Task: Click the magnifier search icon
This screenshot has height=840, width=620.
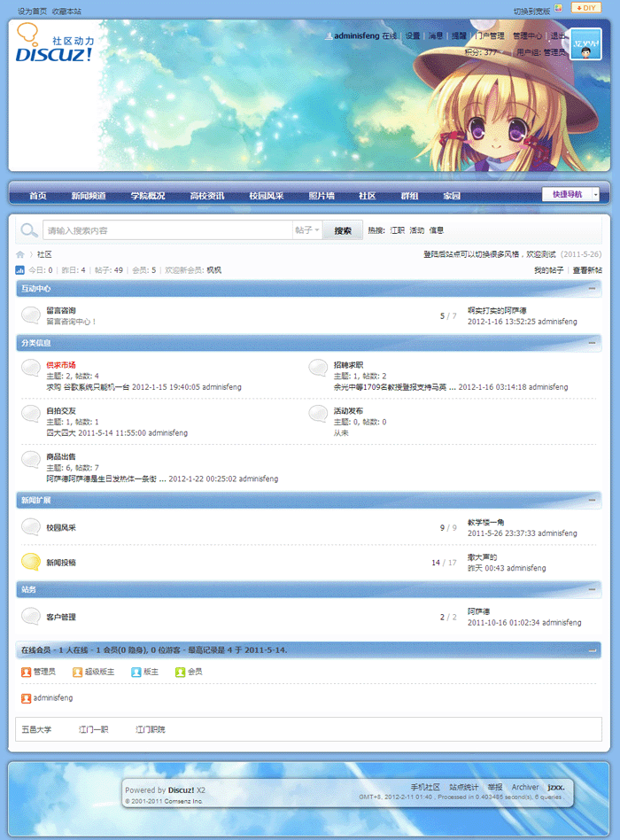Action: point(28,230)
